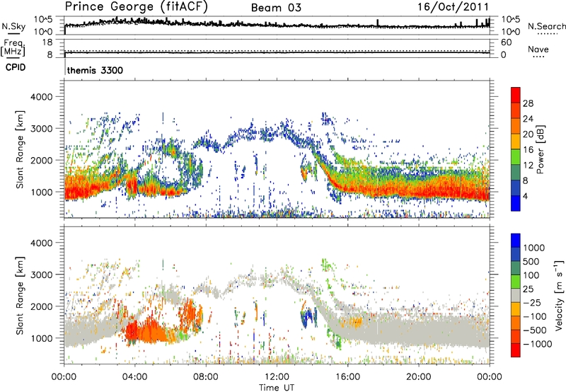566x392 pixels.
Task: Click the 'Freq. [MHz]' axis label
Action: click(x=13, y=47)
